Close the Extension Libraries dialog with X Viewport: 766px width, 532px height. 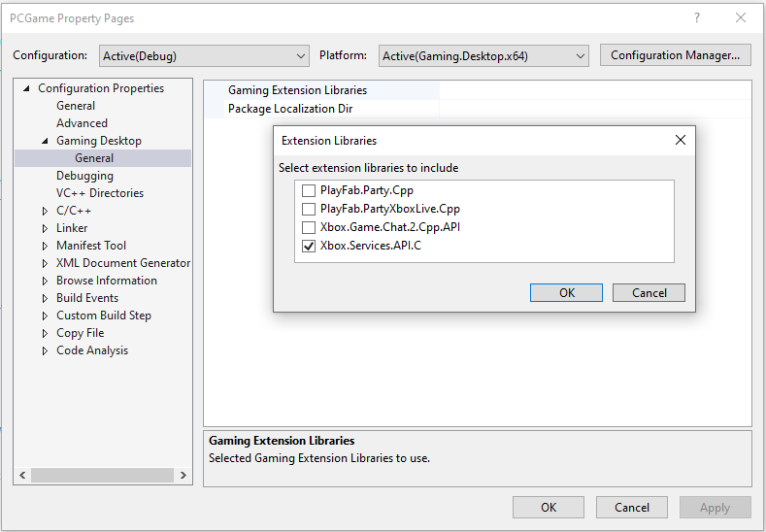click(680, 140)
